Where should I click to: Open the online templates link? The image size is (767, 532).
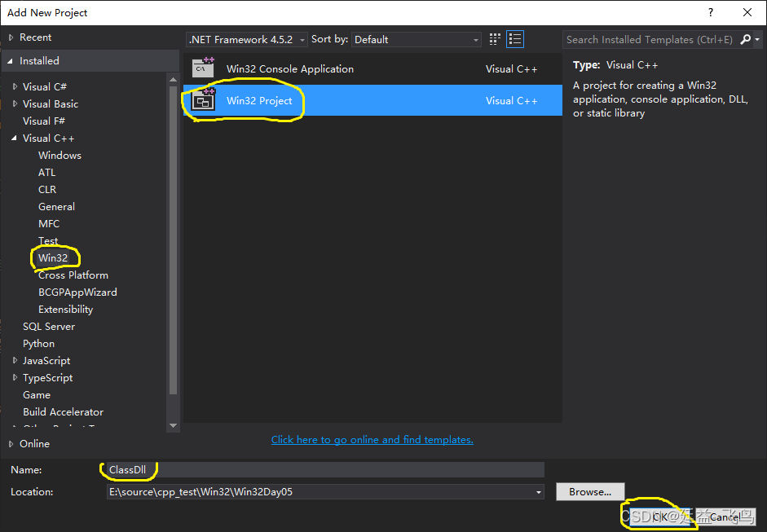click(372, 439)
